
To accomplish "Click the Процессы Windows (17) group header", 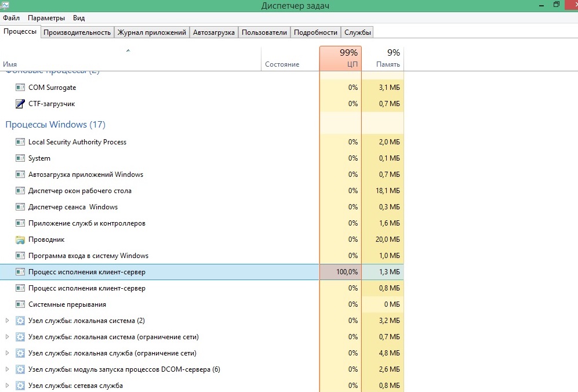I will coord(55,125).
